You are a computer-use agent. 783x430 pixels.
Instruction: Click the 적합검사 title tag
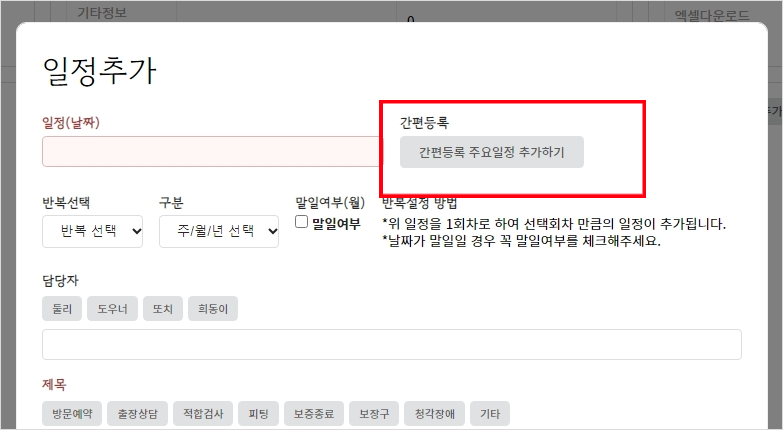pyautogui.click(x=201, y=414)
